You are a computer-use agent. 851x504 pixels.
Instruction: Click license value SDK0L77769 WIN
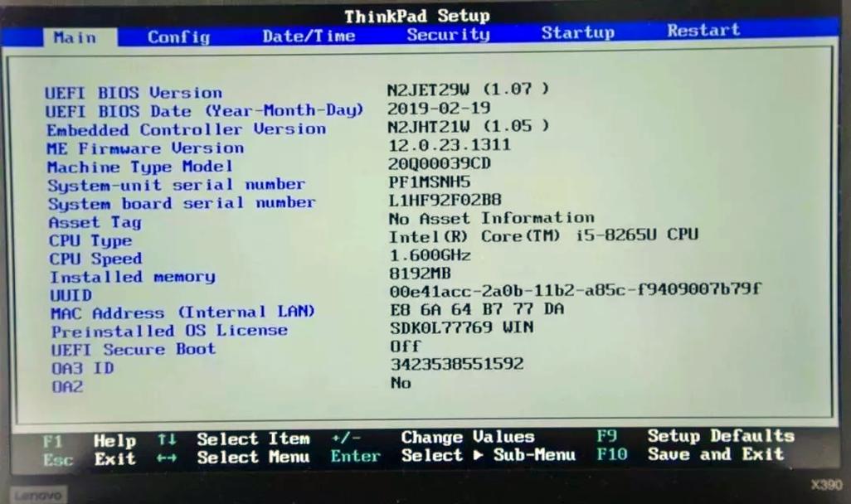(x=462, y=327)
